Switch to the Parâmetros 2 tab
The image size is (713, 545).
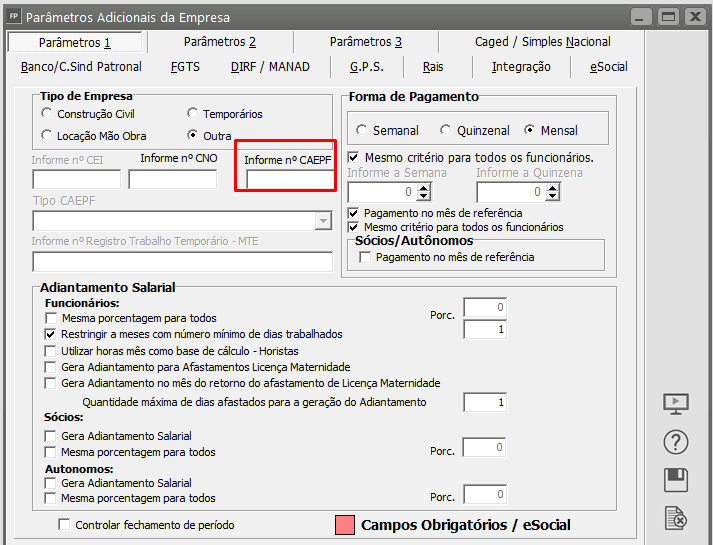(x=220, y=42)
